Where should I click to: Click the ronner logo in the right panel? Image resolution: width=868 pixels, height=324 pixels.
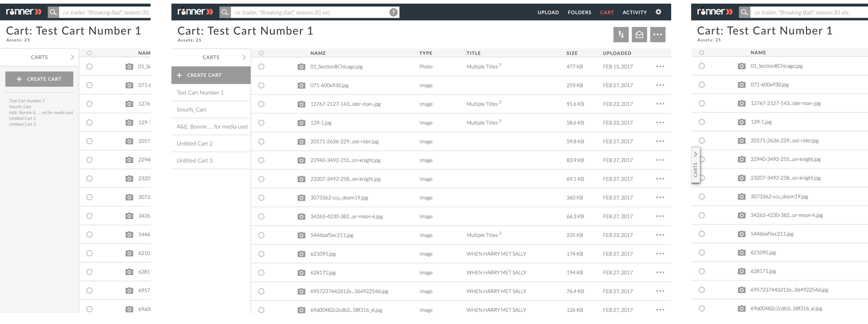click(715, 12)
